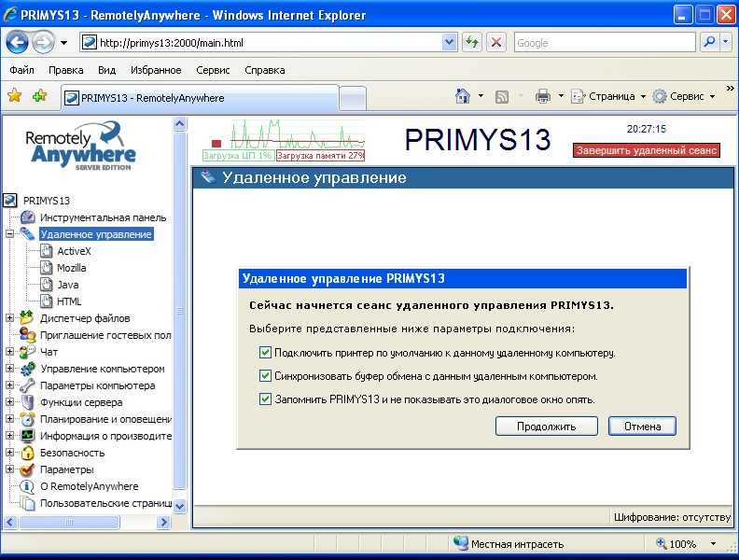The image size is (739, 560).
Task: Click the Refresh page icon
Action: (x=472, y=43)
